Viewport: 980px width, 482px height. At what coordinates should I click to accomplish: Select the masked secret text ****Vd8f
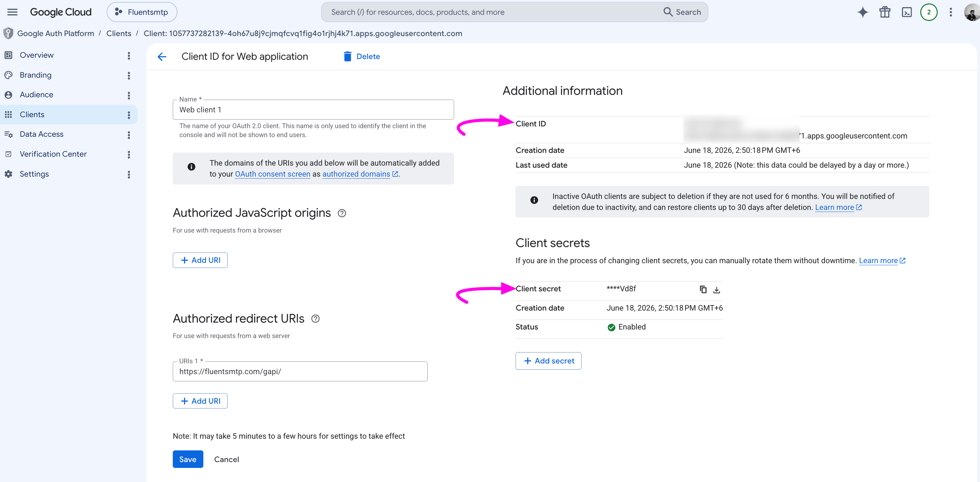click(x=621, y=289)
